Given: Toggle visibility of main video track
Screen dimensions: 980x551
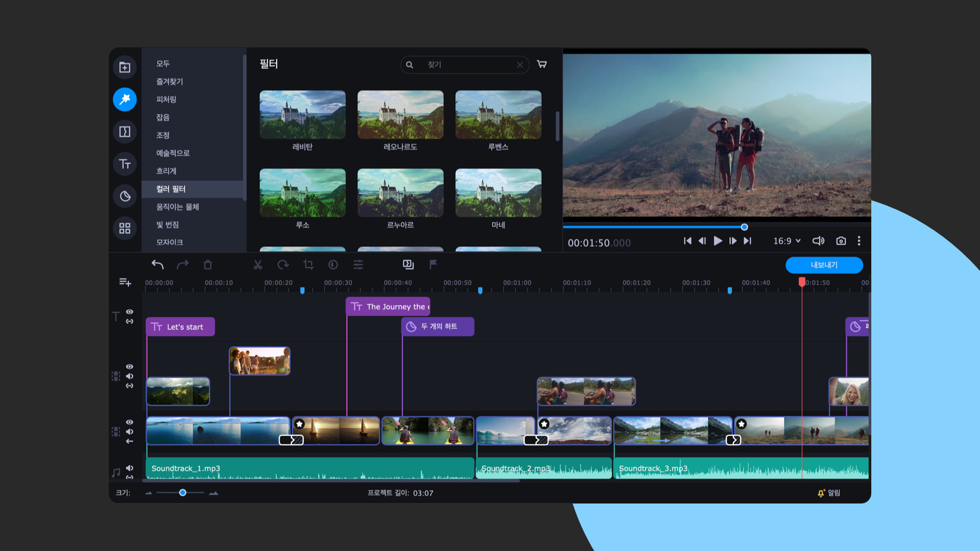Looking at the screenshot, I should [130, 422].
